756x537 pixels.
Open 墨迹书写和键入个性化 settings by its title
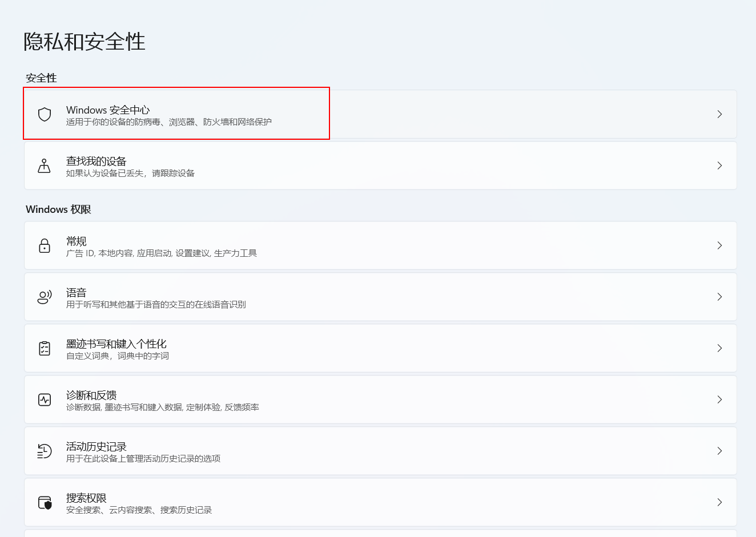click(x=116, y=344)
